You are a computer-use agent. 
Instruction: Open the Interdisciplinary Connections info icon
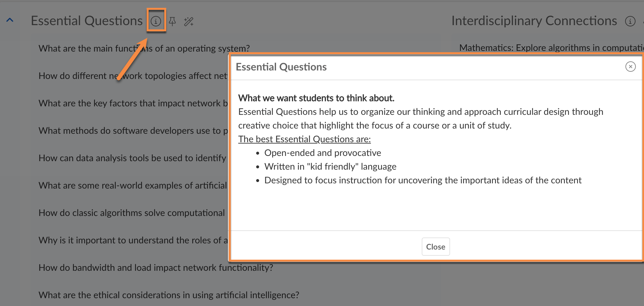[x=630, y=21]
